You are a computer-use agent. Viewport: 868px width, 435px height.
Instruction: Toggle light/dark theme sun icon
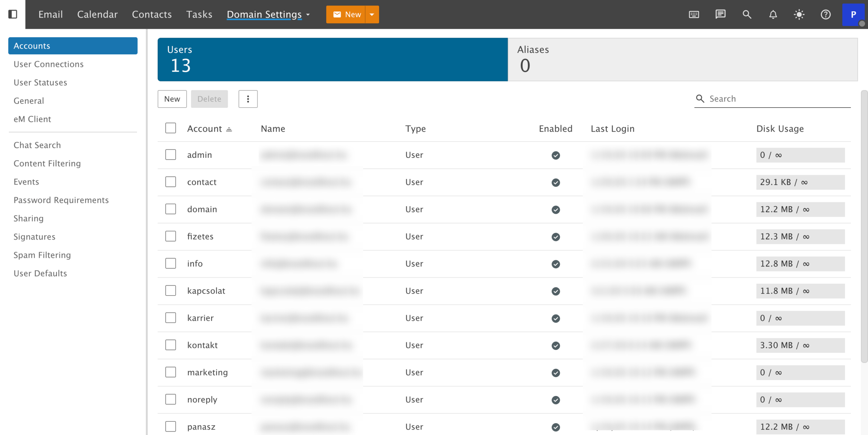(x=799, y=15)
